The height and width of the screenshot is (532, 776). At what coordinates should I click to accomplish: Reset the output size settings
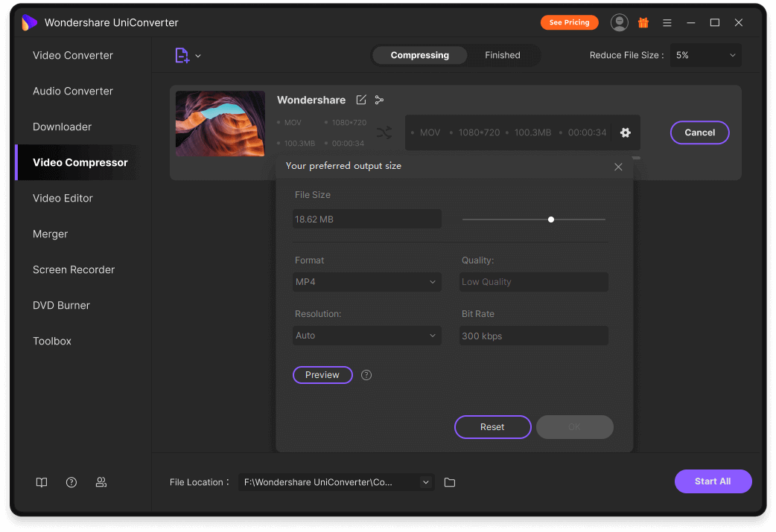(x=492, y=426)
